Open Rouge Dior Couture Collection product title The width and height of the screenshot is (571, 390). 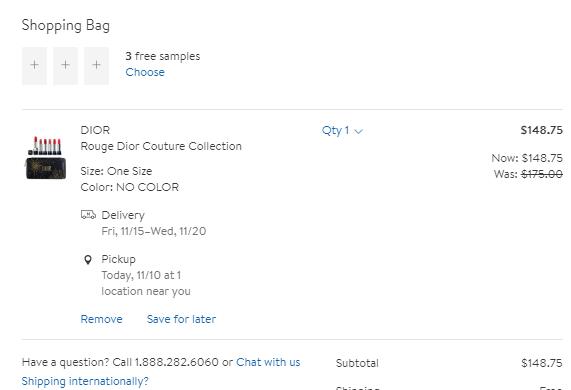[161, 146]
